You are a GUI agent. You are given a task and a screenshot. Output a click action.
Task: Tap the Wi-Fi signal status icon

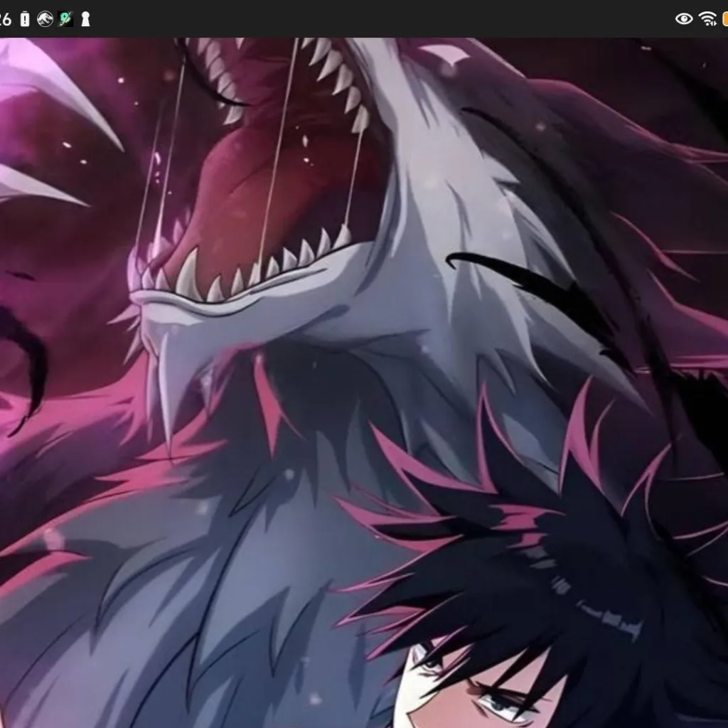click(707, 19)
